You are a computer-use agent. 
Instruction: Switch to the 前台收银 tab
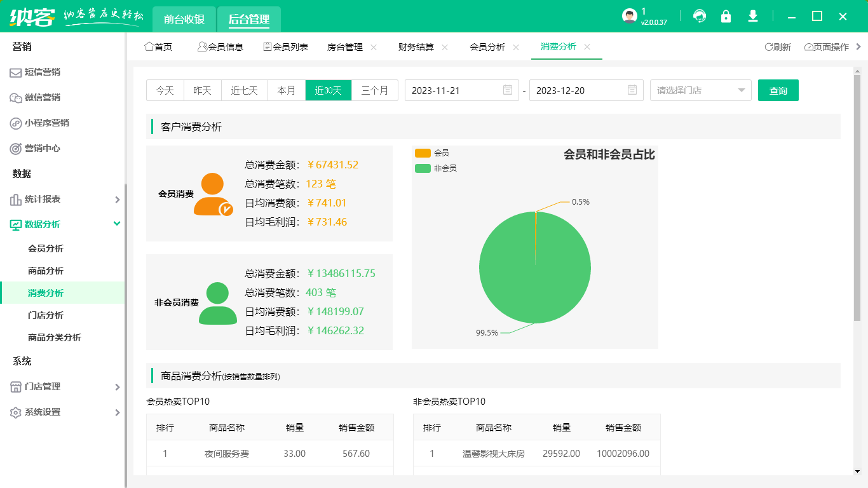[x=184, y=19]
